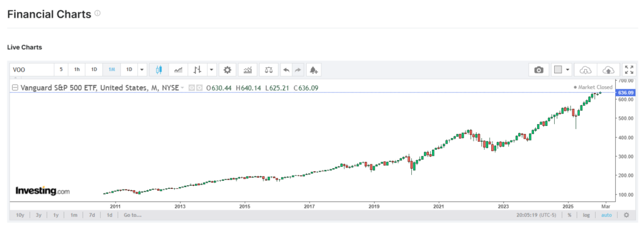Viewport: 644px width, 228px height.
Task: Click the Market Closed status
Action: (x=593, y=88)
